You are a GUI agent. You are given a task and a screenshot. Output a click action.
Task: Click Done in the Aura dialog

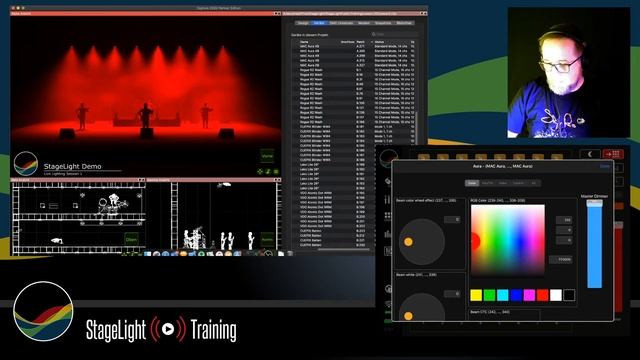[x=604, y=166]
